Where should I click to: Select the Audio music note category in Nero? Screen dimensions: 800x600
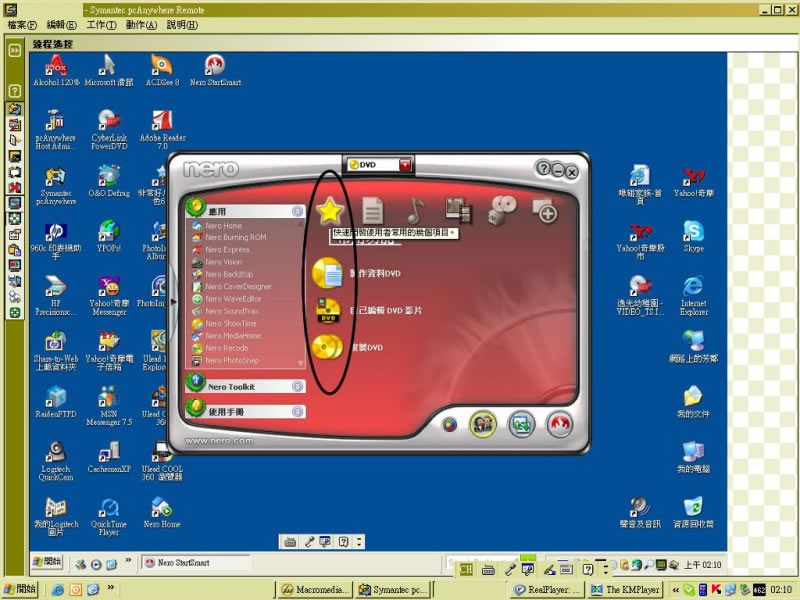tap(415, 210)
